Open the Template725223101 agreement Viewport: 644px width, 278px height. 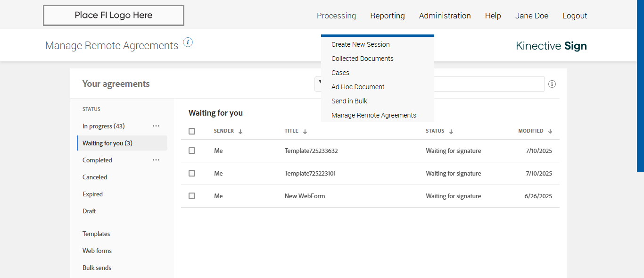pyautogui.click(x=310, y=173)
